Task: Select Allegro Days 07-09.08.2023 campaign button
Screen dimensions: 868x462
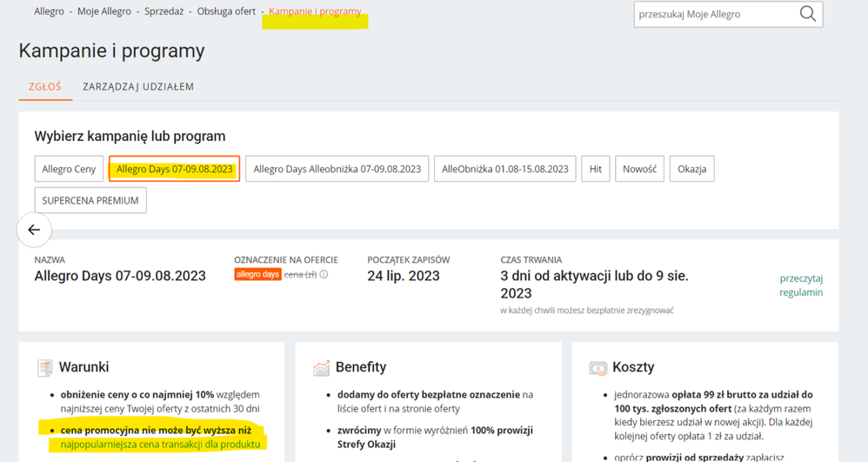Action: pos(174,169)
